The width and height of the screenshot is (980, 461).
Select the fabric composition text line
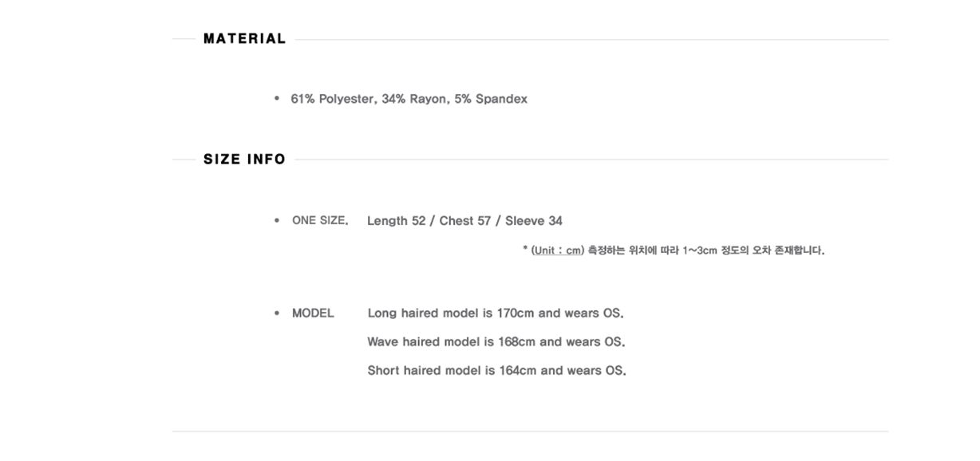409,100
